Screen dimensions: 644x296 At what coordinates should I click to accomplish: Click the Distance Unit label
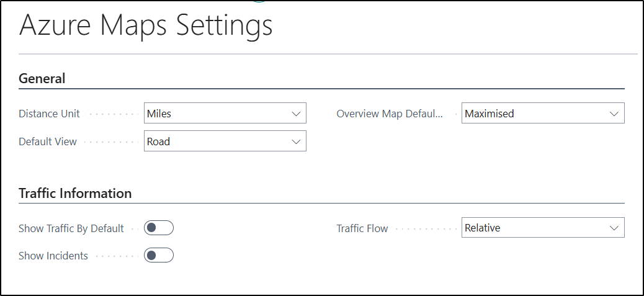coord(49,114)
